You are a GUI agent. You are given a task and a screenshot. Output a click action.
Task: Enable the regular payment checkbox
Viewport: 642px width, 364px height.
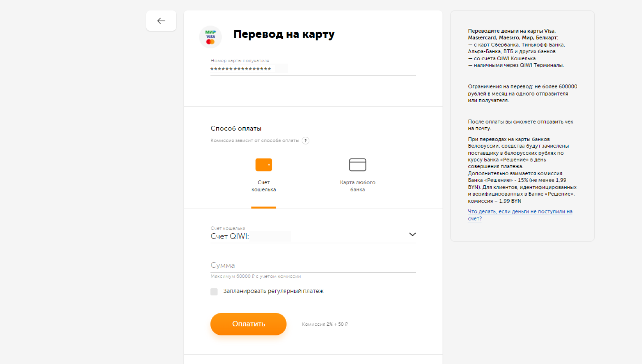coord(214,292)
